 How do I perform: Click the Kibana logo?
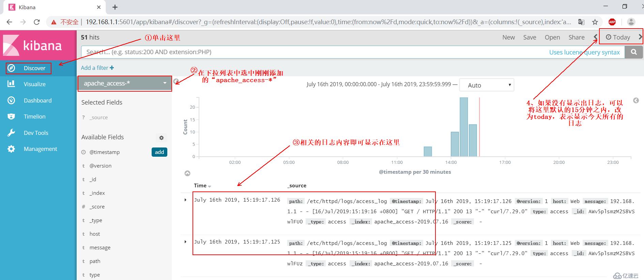coord(33,45)
